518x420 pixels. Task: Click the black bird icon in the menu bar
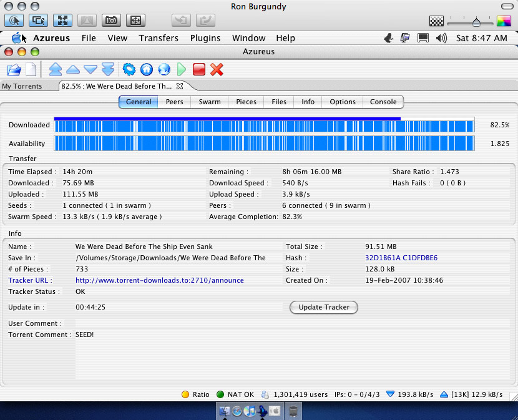389,38
